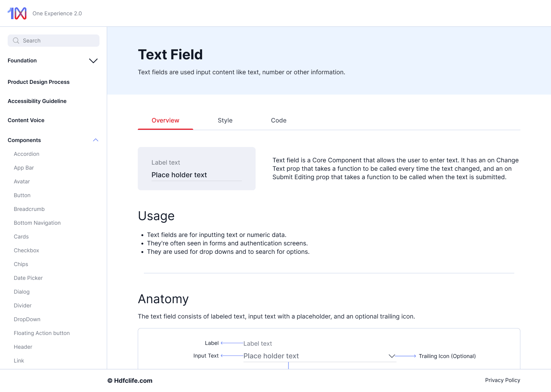The image size is (551, 392).
Task: Select Bottom Navigation in Components list
Action: coord(37,223)
